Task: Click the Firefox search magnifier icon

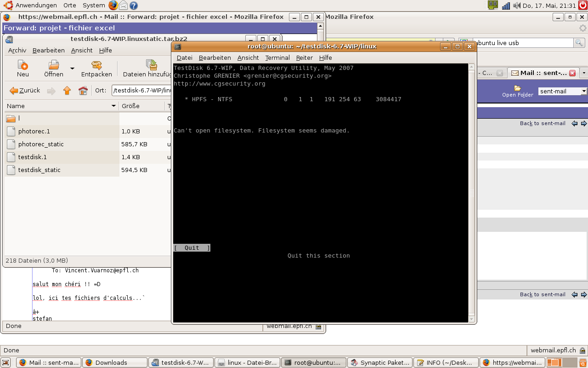Action: [x=579, y=43]
